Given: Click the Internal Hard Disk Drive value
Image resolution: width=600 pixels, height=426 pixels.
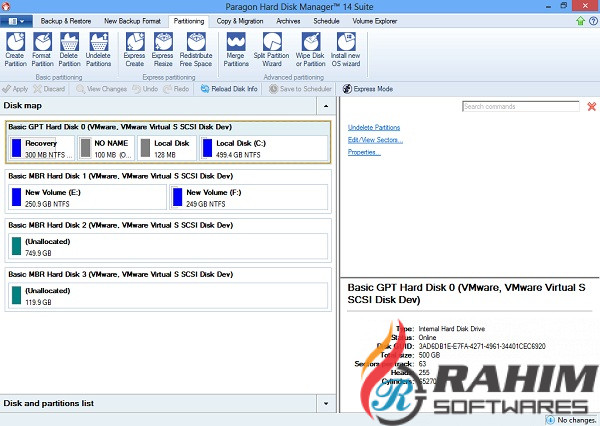Looking at the screenshot, I should coord(452,329).
